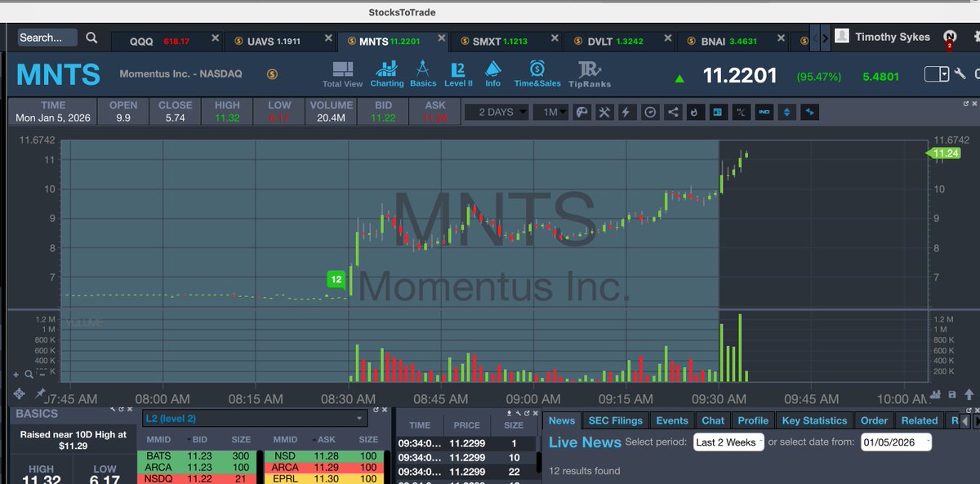Toggle the IND indicators button
980x484 pixels.
click(764, 112)
